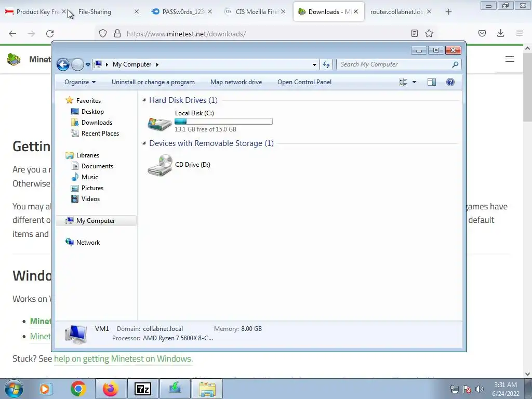532x399 pixels.
Task: Open Windows Media Player from the taskbar
Action: [x=45, y=389]
